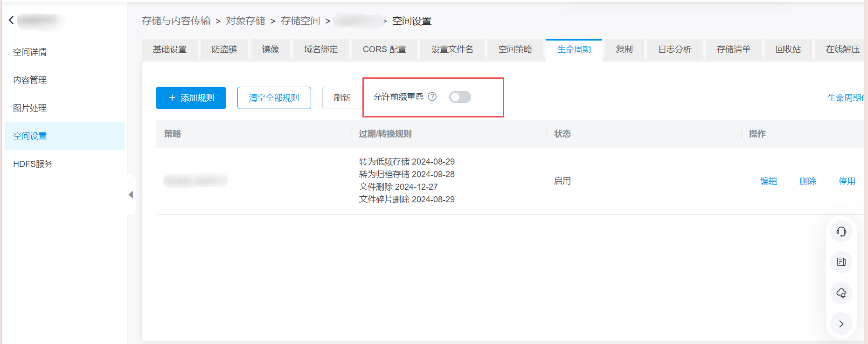
Task: Click the 启用 status text
Action: pos(562,181)
